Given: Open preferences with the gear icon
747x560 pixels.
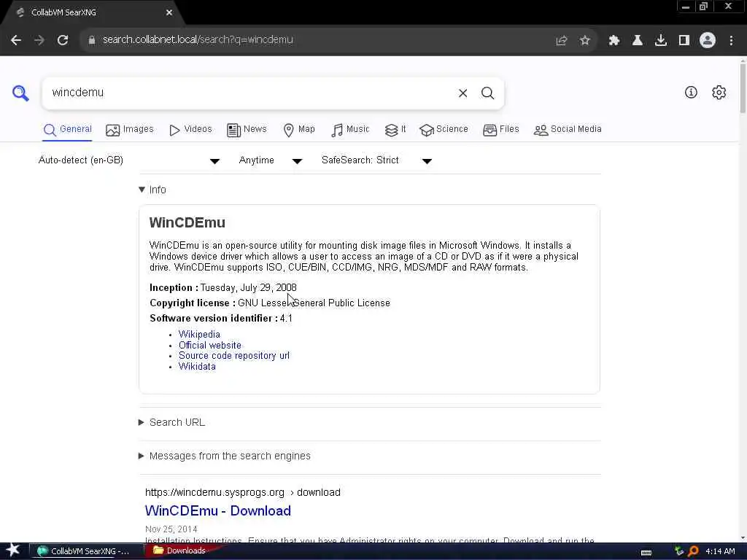Looking at the screenshot, I should click(719, 93).
